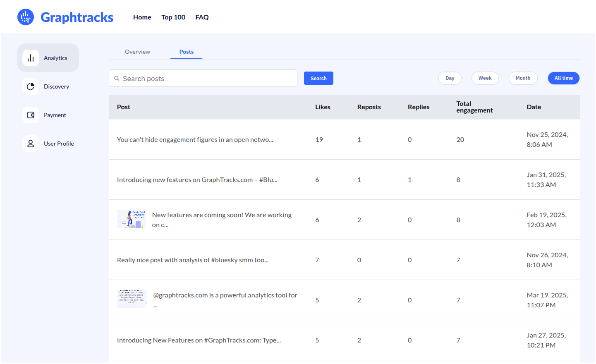The height and width of the screenshot is (364, 596).
Task: Click the Post column header
Action: click(x=124, y=107)
